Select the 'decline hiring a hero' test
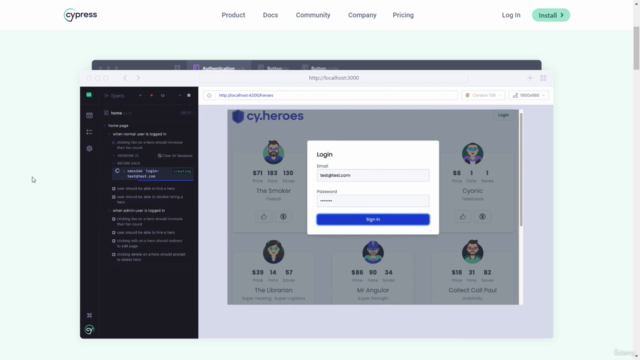 pyautogui.click(x=149, y=199)
